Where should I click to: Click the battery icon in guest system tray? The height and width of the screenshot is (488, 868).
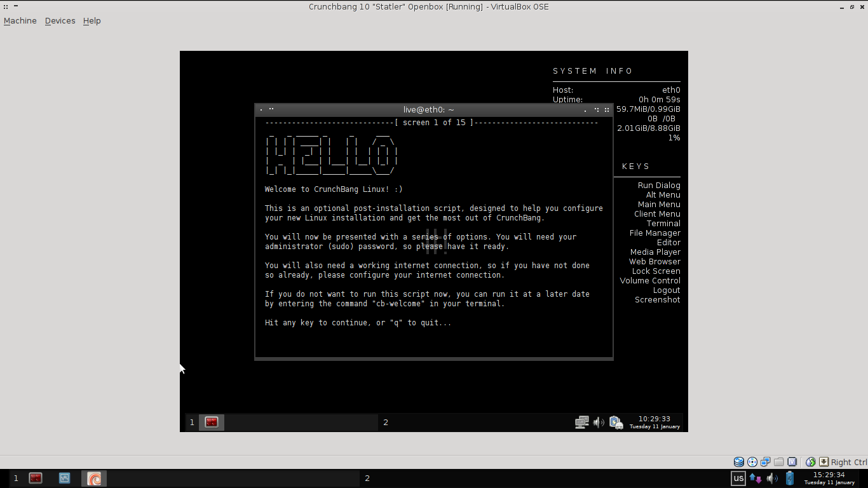pyautogui.click(x=615, y=422)
